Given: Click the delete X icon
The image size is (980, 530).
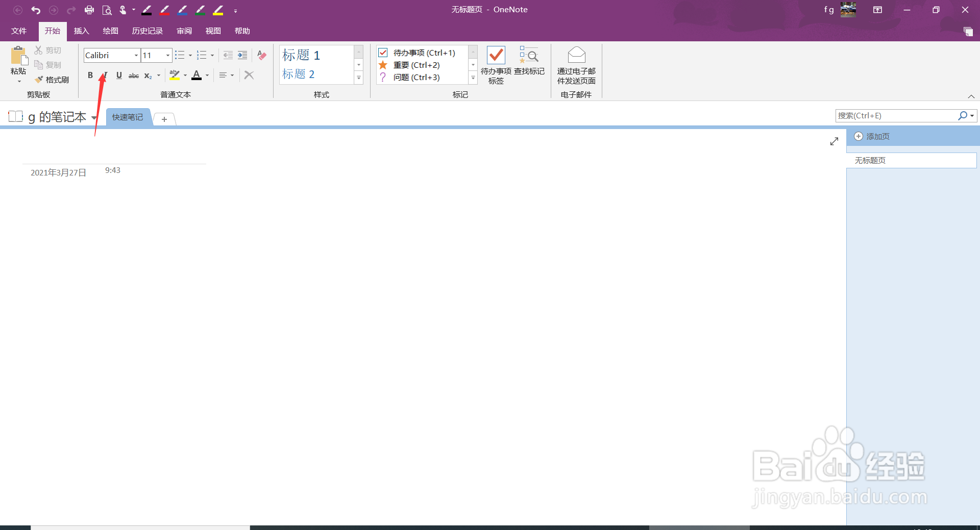Looking at the screenshot, I should point(249,75).
